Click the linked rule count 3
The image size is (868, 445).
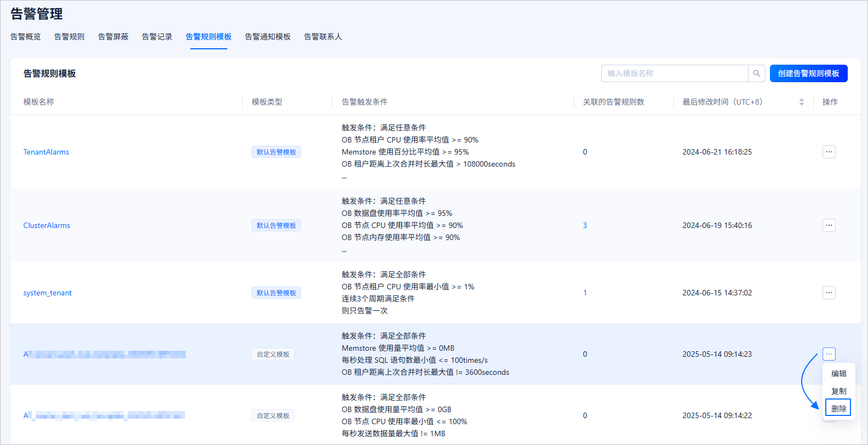[x=585, y=225]
